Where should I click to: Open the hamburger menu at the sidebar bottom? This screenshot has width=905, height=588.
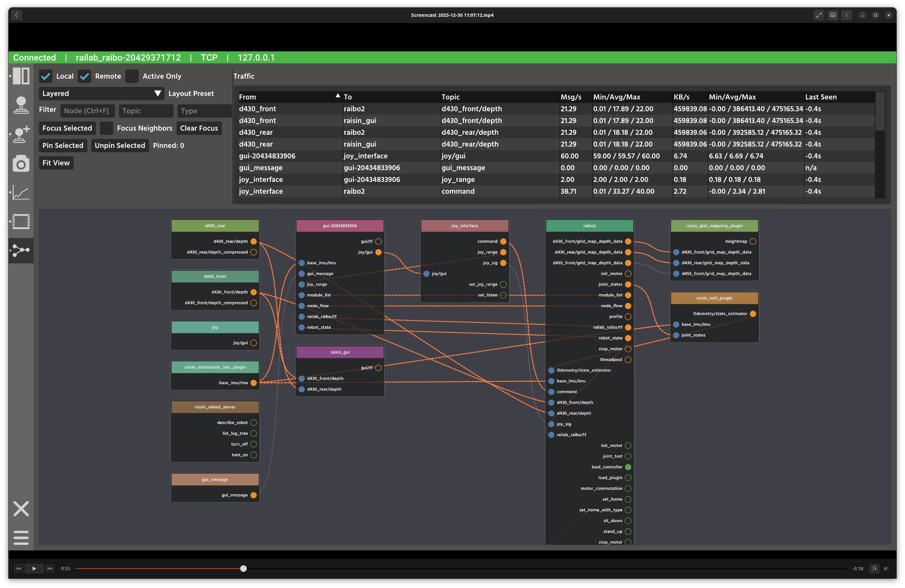tap(21, 538)
